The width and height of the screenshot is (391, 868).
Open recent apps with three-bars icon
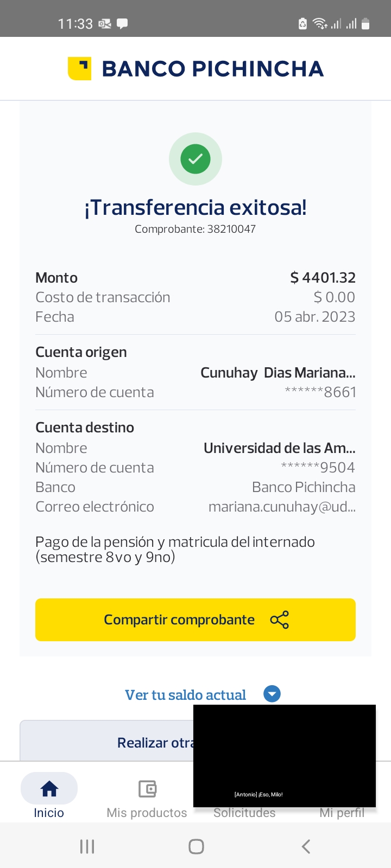[x=87, y=846]
